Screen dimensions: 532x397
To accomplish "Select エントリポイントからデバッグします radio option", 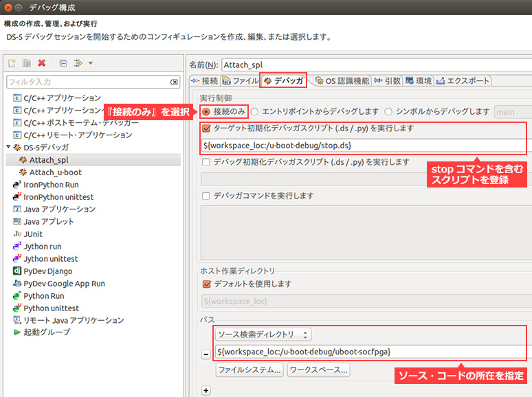I will click(255, 111).
